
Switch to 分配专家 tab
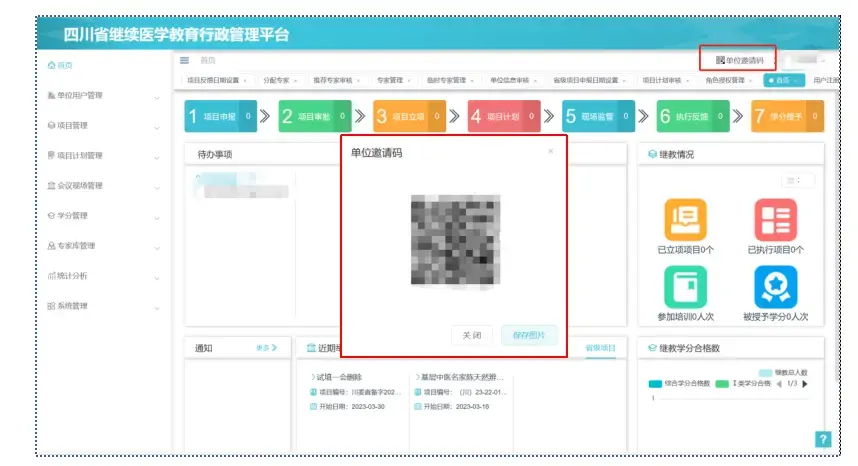pos(276,80)
